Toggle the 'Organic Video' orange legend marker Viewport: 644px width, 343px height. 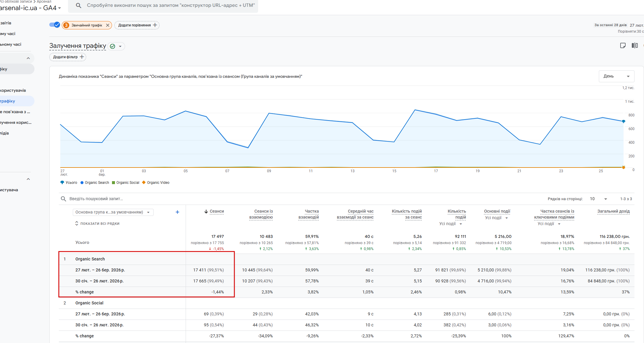click(144, 183)
